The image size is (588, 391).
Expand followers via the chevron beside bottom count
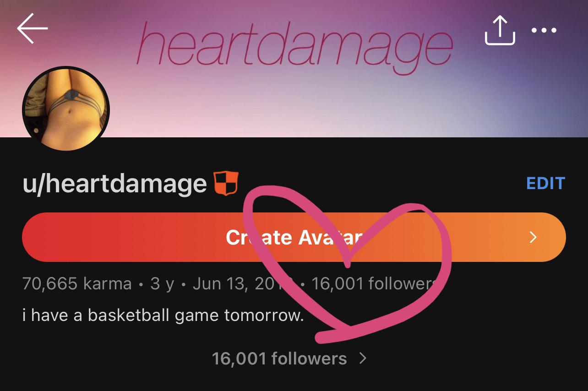pos(363,358)
